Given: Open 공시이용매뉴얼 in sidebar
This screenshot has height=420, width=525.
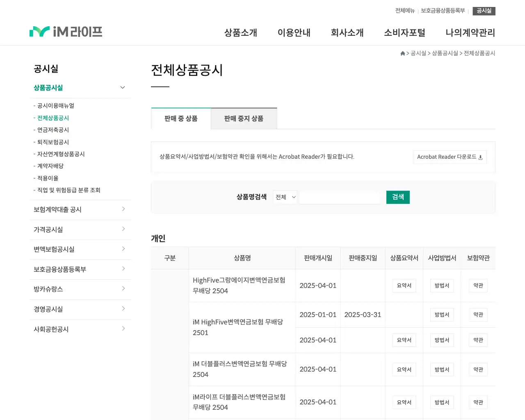Looking at the screenshot, I should click(56, 106).
